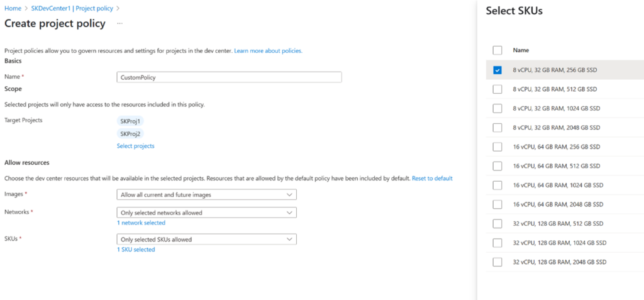Screen dimensions: 644x300
Task: Toggle the select-all checkbox next to Name header
Action: tap(497, 50)
